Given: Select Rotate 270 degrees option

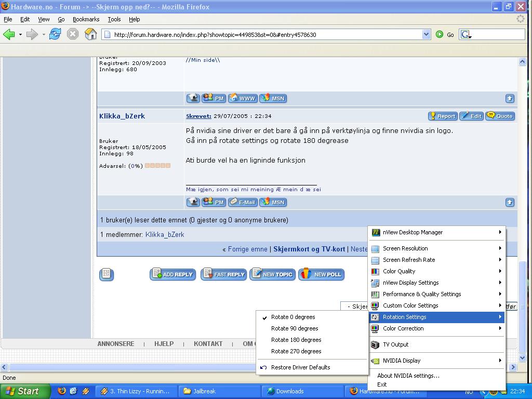Looking at the screenshot, I should coord(312,352).
